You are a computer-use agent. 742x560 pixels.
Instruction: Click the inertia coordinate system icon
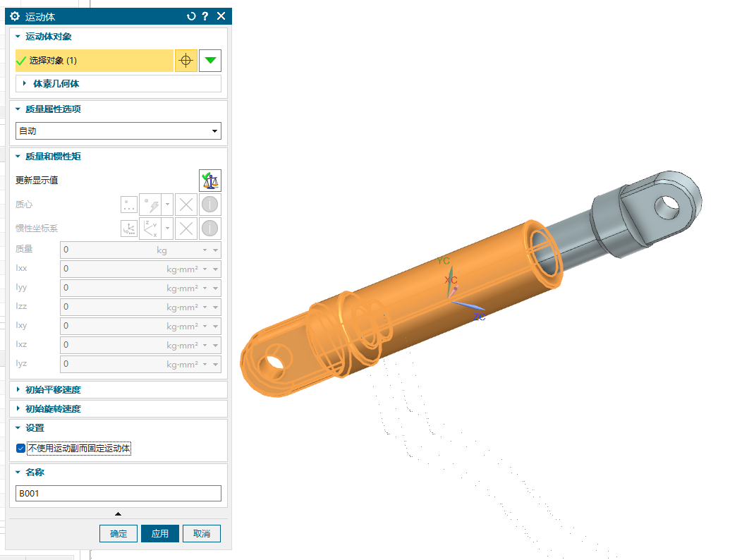pyautogui.click(x=129, y=229)
